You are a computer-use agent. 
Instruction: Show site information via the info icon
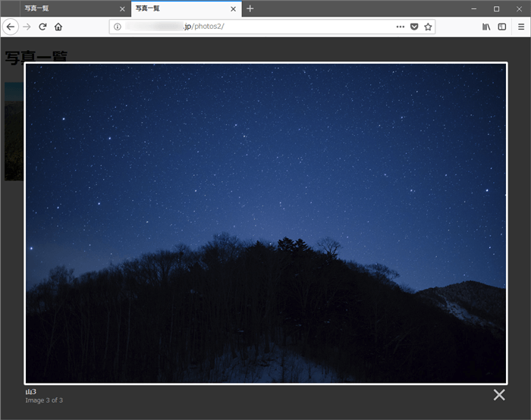(118, 27)
